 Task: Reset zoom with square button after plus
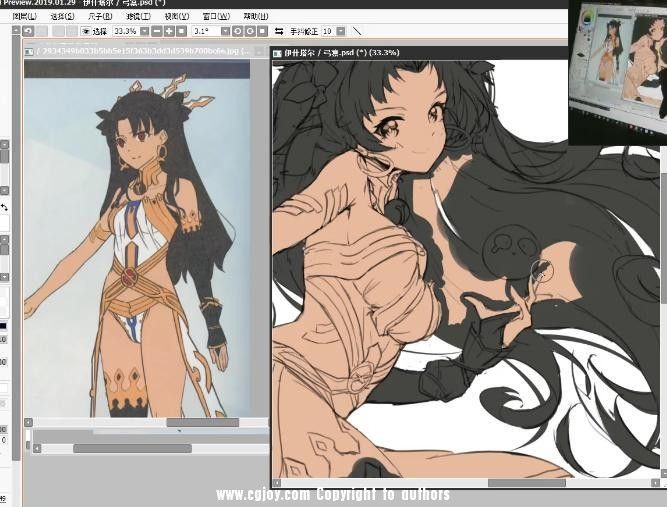(181, 31)
